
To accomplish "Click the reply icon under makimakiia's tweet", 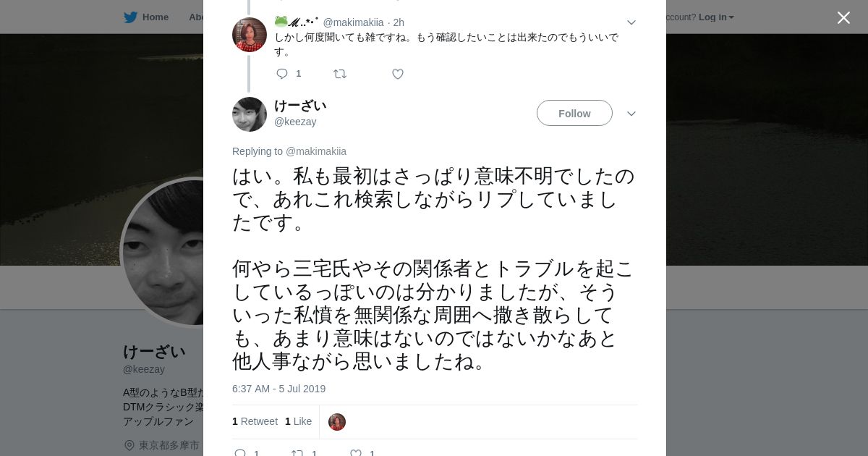I will click(282, 74).
